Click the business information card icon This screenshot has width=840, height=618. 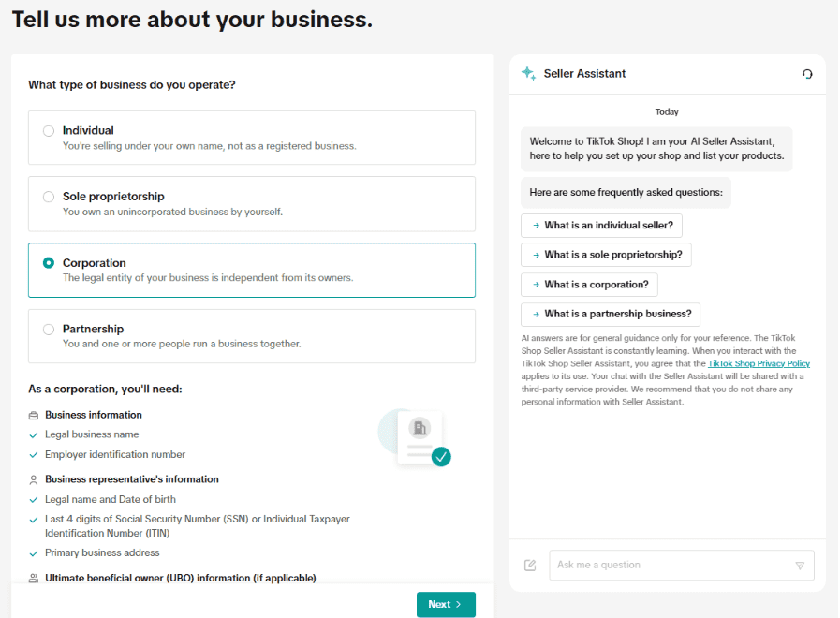[x=33, y=414]
